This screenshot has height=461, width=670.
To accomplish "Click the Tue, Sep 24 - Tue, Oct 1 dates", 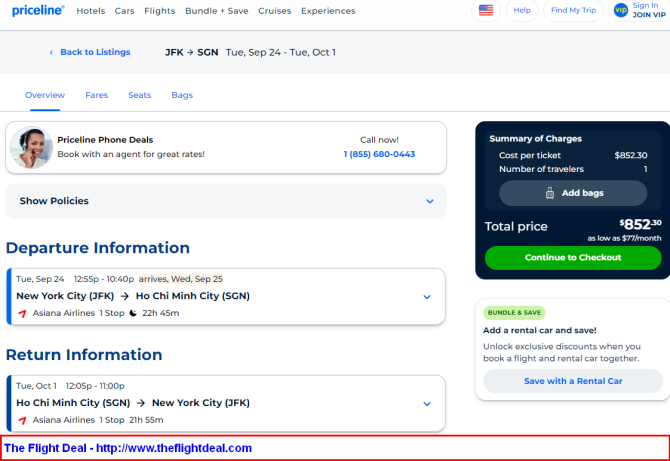I will 281,52.
